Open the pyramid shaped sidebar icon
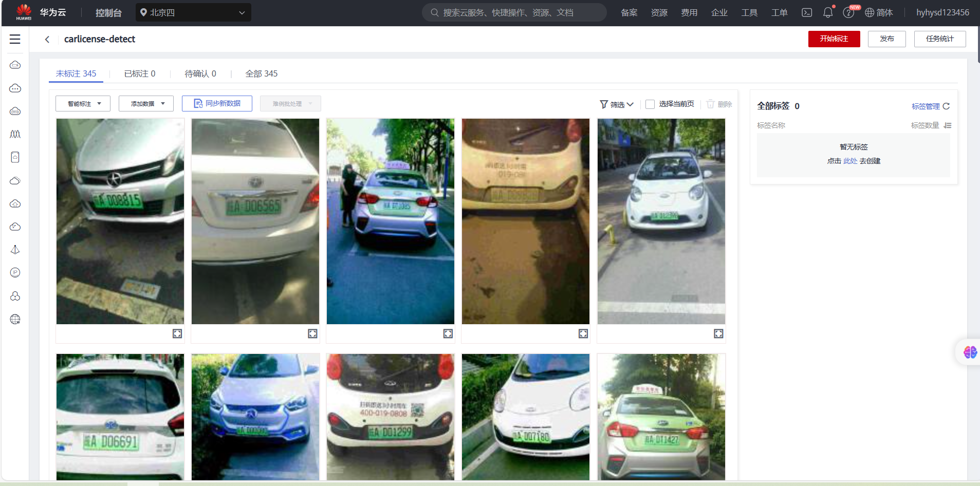 click(x=15, y=250)
